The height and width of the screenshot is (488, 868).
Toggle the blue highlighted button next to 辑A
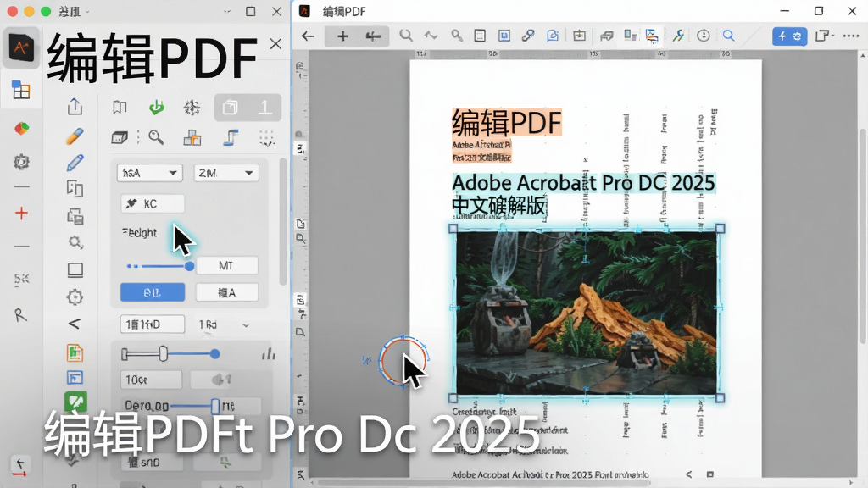153,292
